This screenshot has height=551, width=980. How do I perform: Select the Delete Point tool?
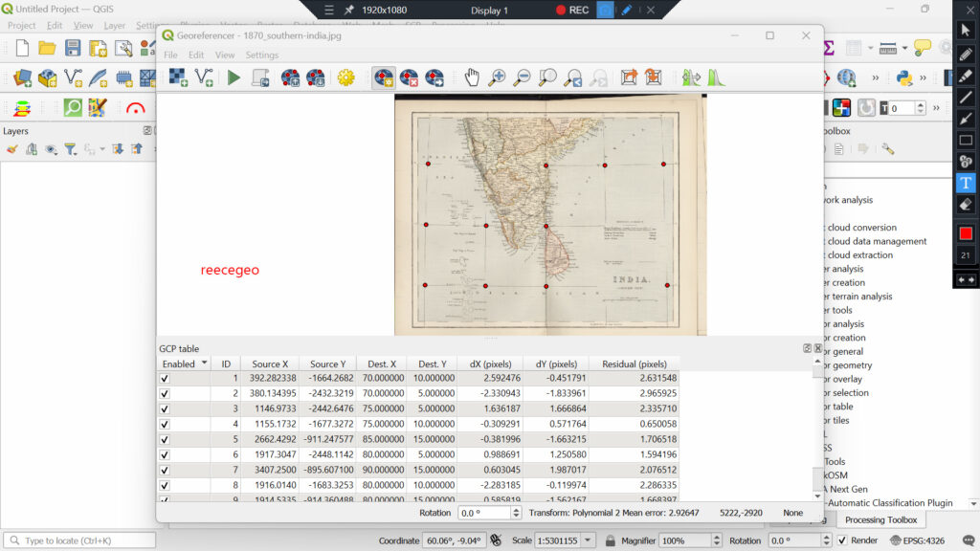(409, 77)
